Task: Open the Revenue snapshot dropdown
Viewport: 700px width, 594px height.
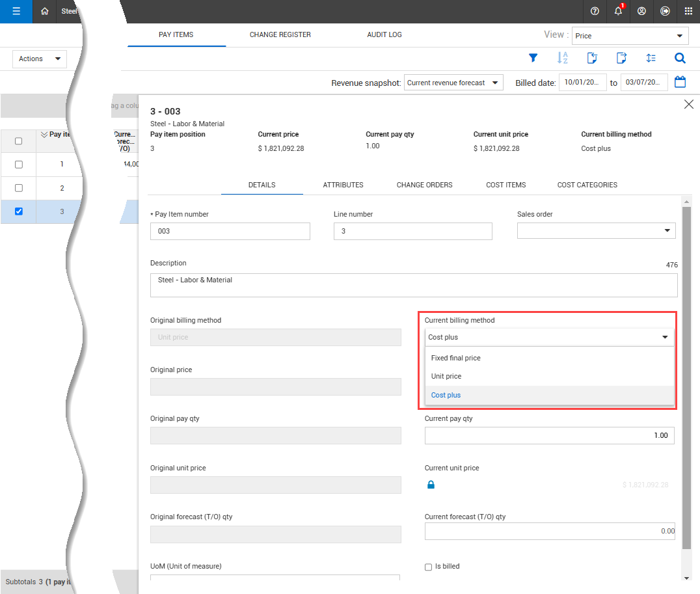Action: click(x=453, y=83)
